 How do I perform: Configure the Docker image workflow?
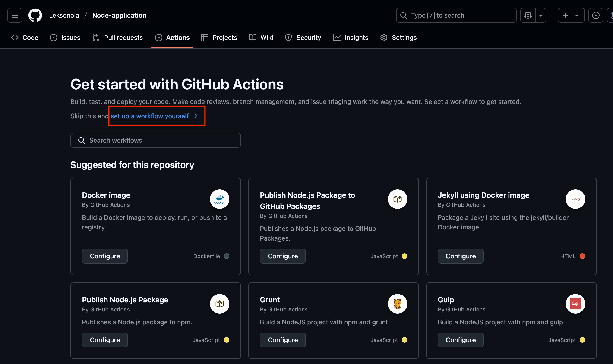[105, 256]
